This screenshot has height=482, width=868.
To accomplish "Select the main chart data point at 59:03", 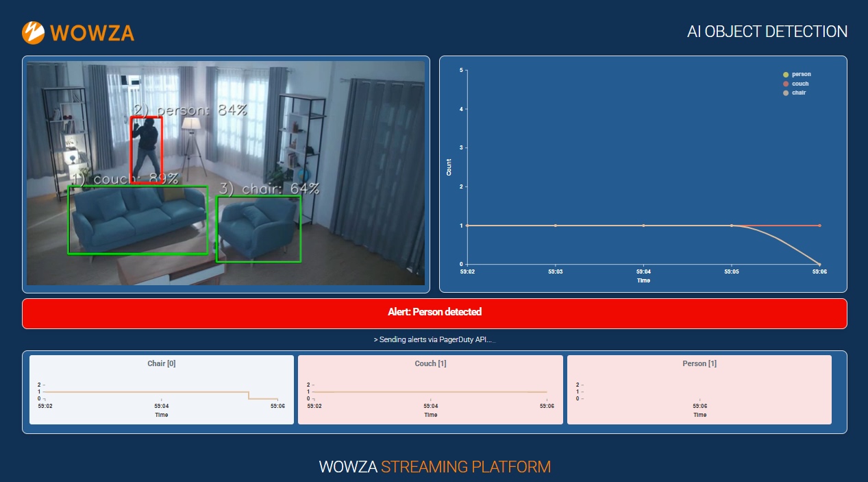I will [x=556, y=226].
